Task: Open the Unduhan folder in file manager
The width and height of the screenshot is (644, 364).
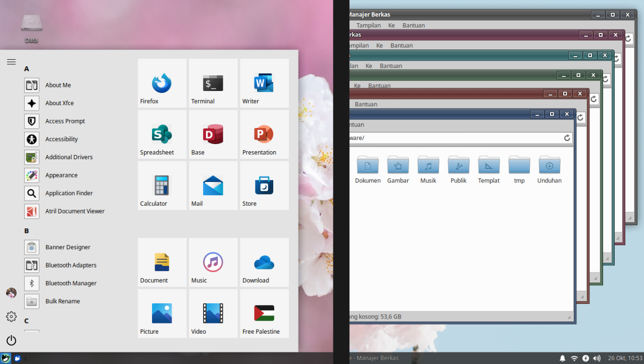Action: pos(550,170)
